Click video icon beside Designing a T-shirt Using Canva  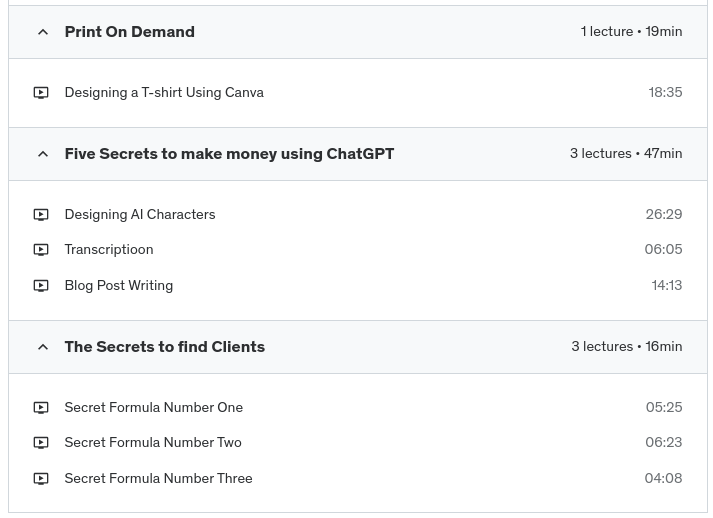click(41, 93)
